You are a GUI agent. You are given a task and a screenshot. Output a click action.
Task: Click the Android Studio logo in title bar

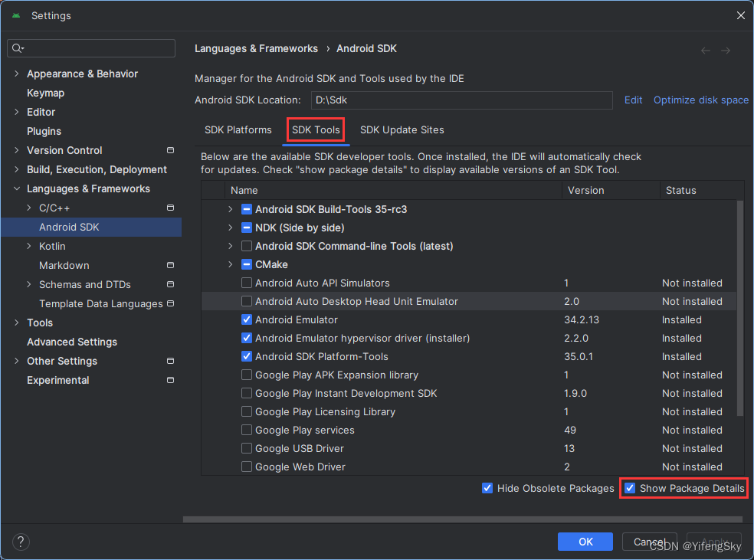(x=16, y=15)
